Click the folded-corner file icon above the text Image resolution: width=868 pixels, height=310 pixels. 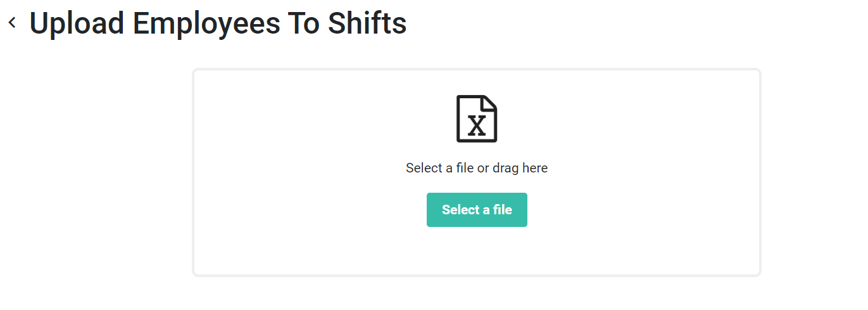tap(477, 119)
